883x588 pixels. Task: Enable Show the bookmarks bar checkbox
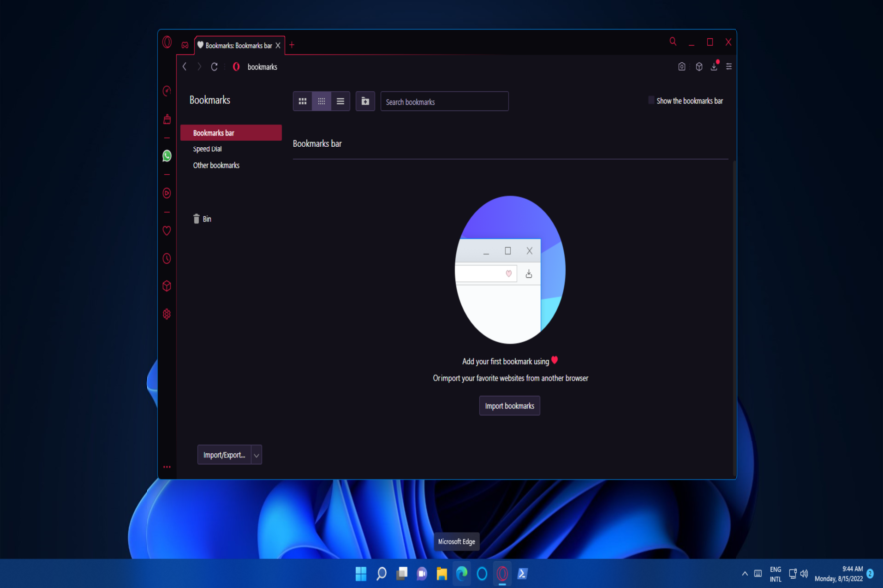(x=652, y=101)
